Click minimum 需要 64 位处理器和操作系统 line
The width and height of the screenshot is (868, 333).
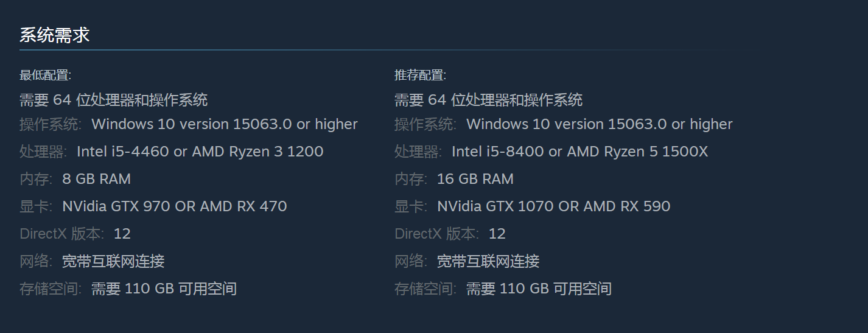click(x=114, y=100)
